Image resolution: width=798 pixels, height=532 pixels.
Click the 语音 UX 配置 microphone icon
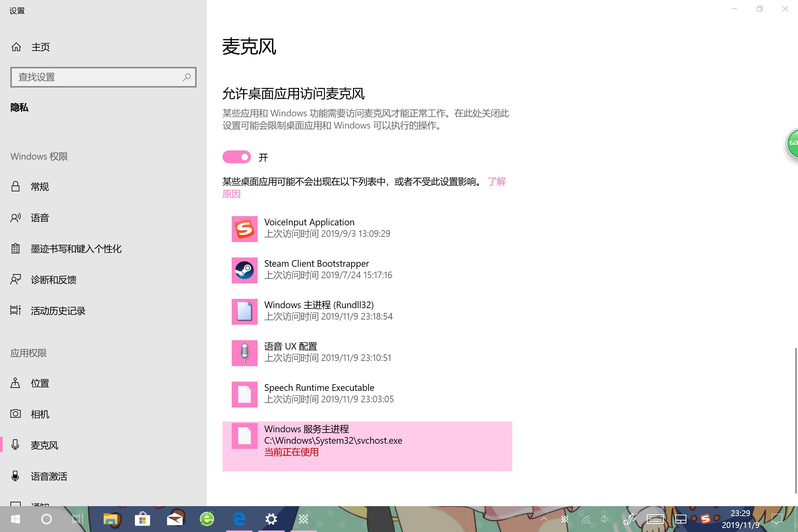coord(244,353)
